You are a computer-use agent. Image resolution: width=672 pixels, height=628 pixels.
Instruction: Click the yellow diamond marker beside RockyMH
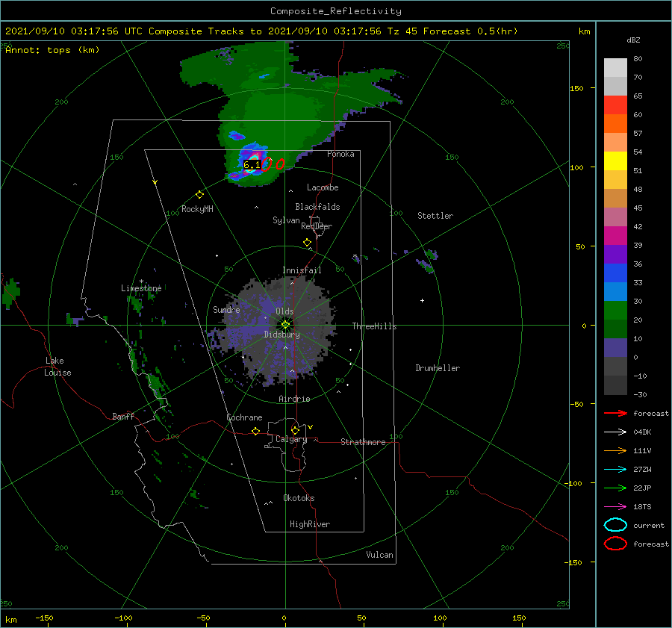click(199, 195)
